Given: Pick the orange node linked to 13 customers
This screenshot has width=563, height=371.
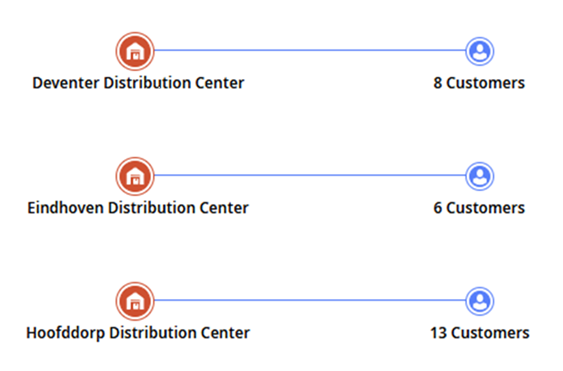Looking at the screenshot, I should (135, 301).
